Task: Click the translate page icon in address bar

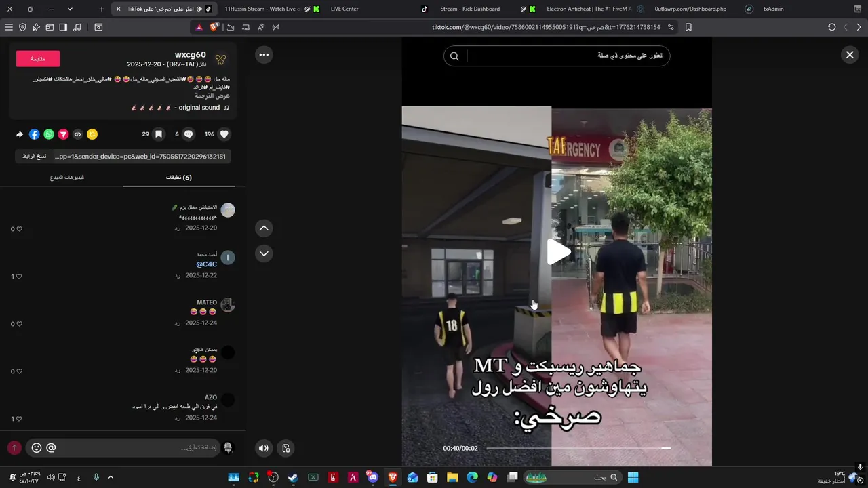Action: [260, 27]
